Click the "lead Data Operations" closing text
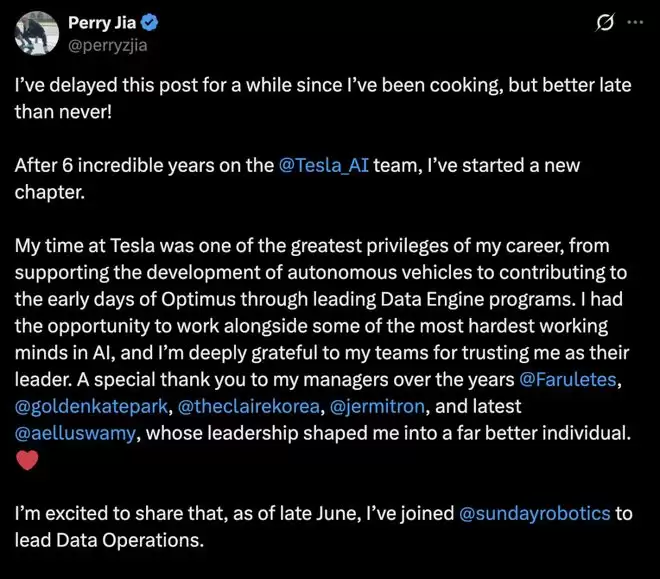660x579 pixels. click(x=108, y=543)
